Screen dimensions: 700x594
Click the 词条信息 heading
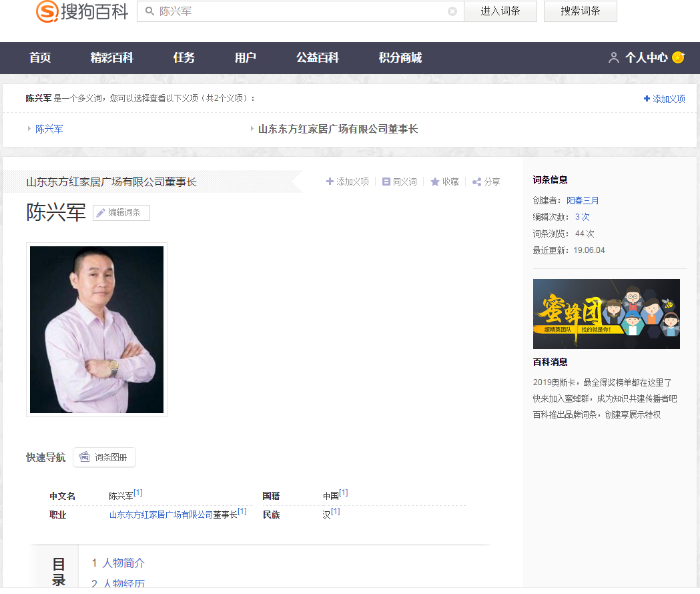(550, 180)
